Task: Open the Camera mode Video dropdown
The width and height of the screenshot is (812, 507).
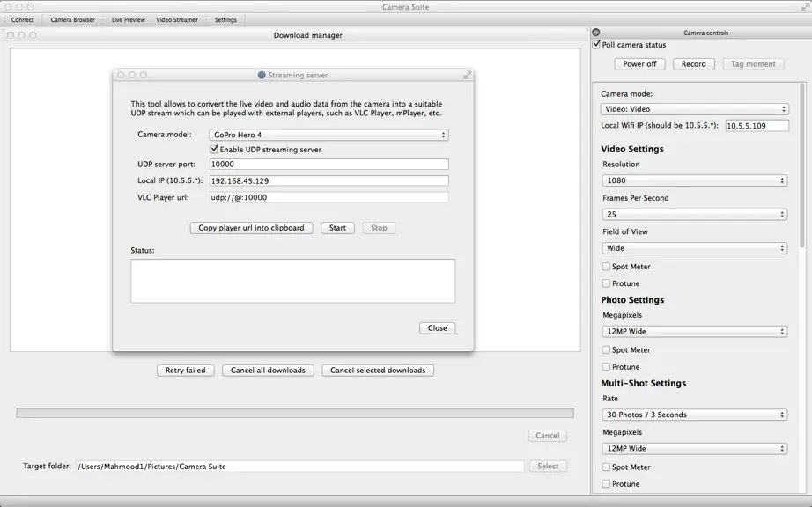Action: point(695,109)
